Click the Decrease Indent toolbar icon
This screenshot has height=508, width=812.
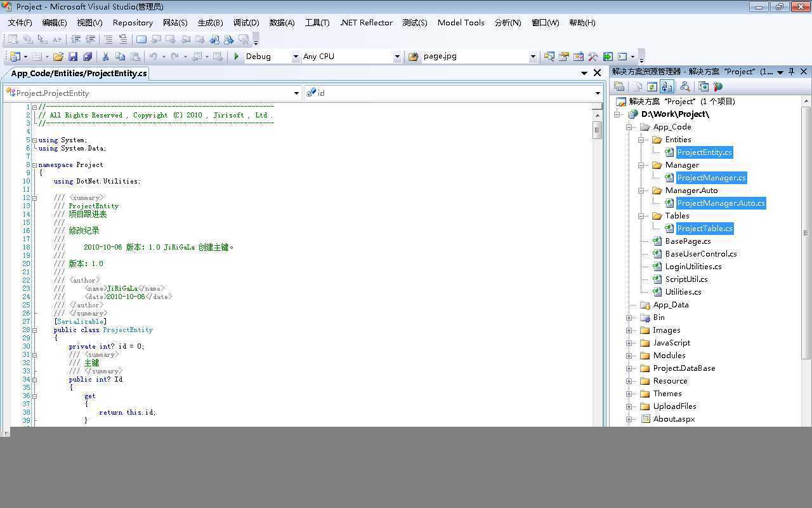(76, 39)
